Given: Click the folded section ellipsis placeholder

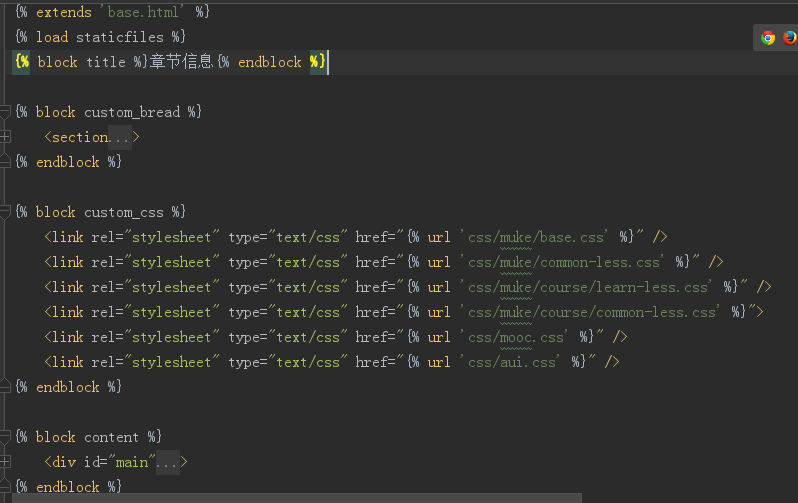Looking at the screenshot, I should (x=120, y=137).
